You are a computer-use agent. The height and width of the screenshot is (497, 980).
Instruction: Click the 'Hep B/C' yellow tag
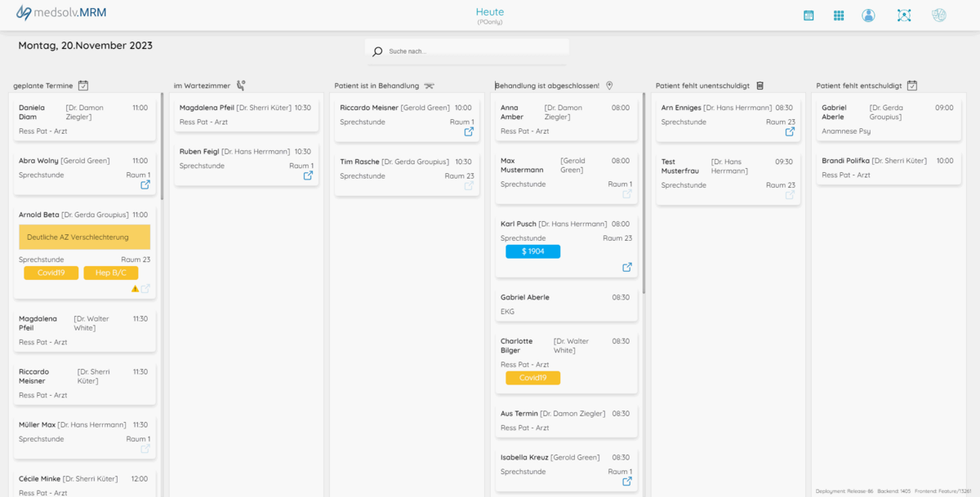110,273
